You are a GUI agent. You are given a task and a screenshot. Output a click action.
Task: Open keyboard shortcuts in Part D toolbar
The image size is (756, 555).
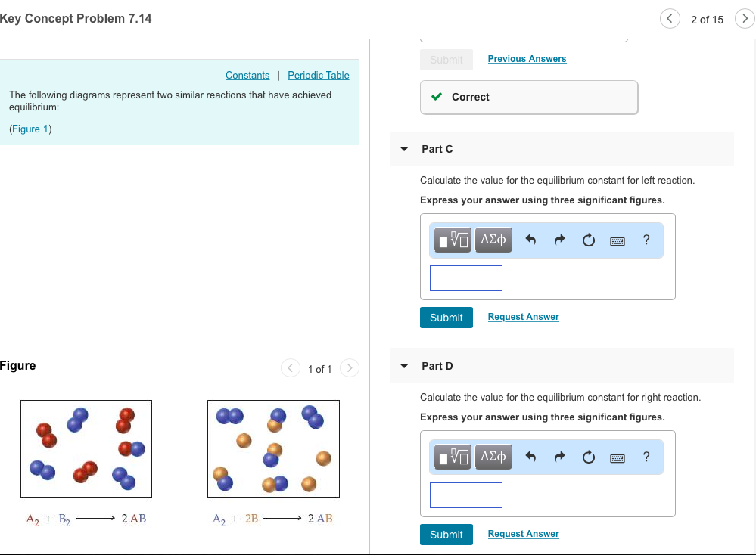[x=618, y=457]
